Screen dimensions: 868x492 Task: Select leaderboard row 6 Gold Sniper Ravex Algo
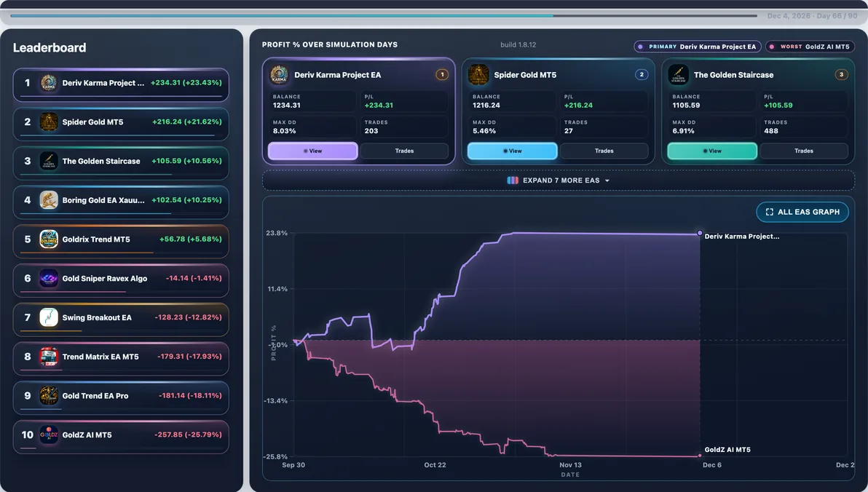[121, 281]
